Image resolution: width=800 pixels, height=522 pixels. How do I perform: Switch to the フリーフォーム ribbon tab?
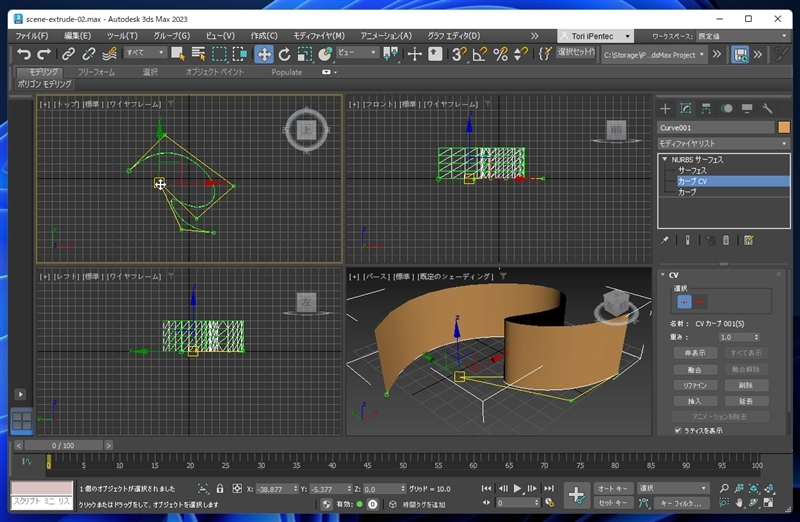point(96,72)
